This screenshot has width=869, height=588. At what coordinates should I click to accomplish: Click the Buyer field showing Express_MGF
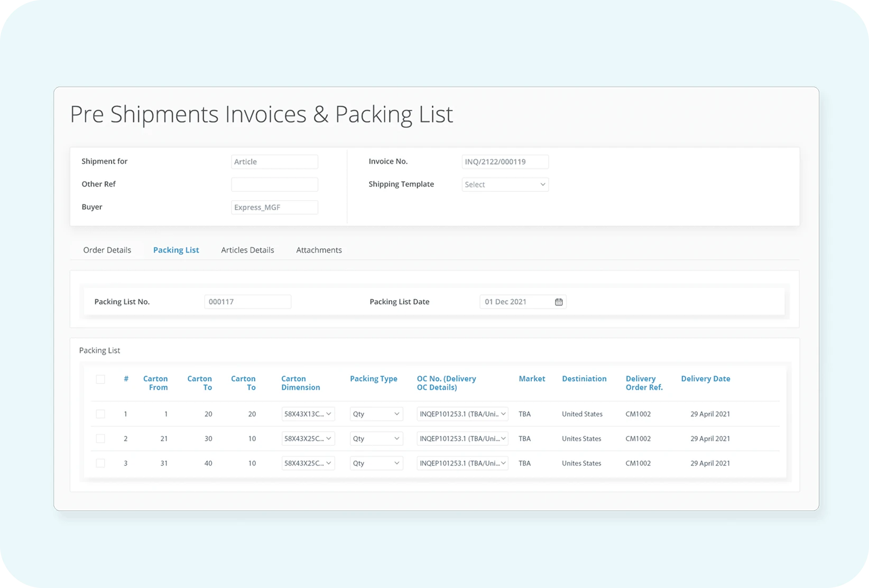click(274, 207)
